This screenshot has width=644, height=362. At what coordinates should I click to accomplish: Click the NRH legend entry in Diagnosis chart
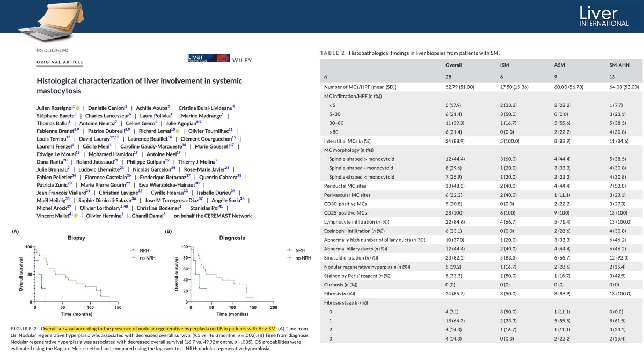[x=296, y=250]
